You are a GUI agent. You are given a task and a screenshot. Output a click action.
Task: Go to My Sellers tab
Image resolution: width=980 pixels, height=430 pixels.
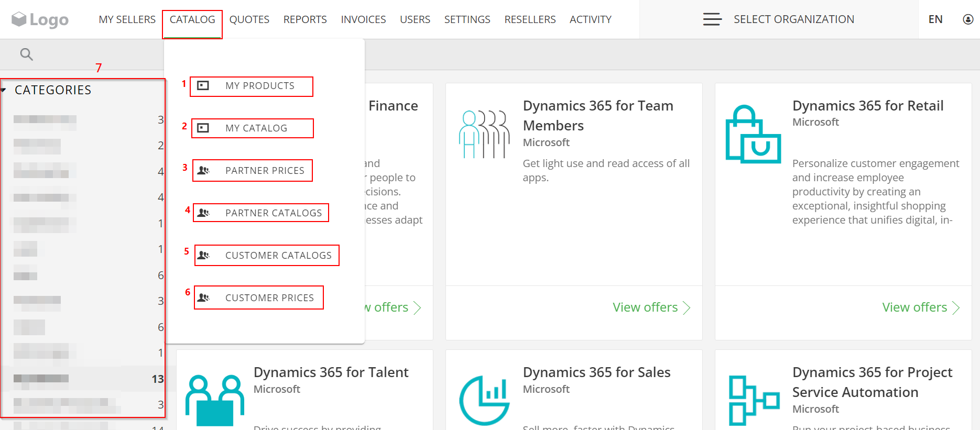pos(127,19)
